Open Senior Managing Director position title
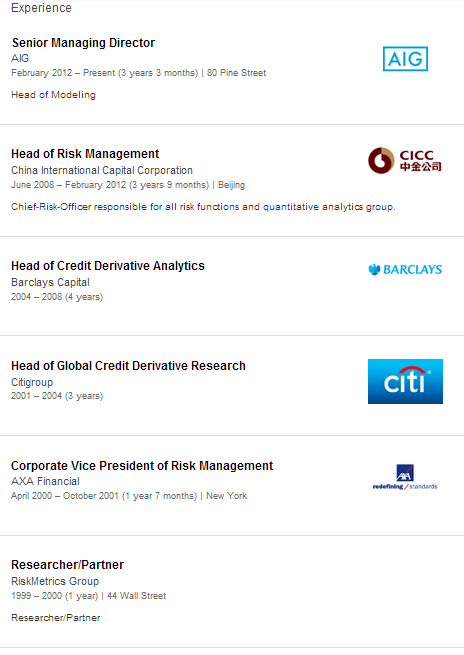Viewport: 464px width, 655px height. [x=83, y=43]
